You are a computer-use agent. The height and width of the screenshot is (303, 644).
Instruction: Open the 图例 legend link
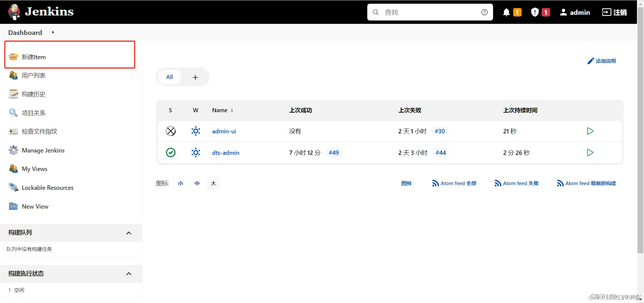point(406,183)
